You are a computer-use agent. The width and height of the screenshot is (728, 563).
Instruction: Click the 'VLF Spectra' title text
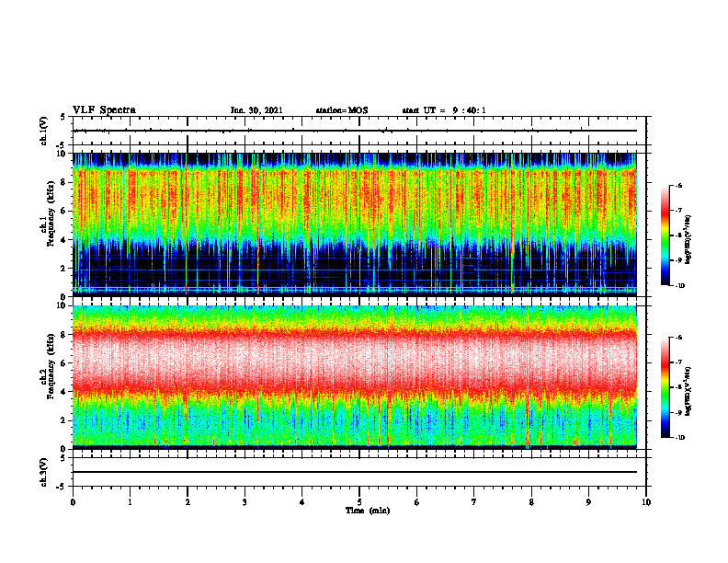(104, 110)
